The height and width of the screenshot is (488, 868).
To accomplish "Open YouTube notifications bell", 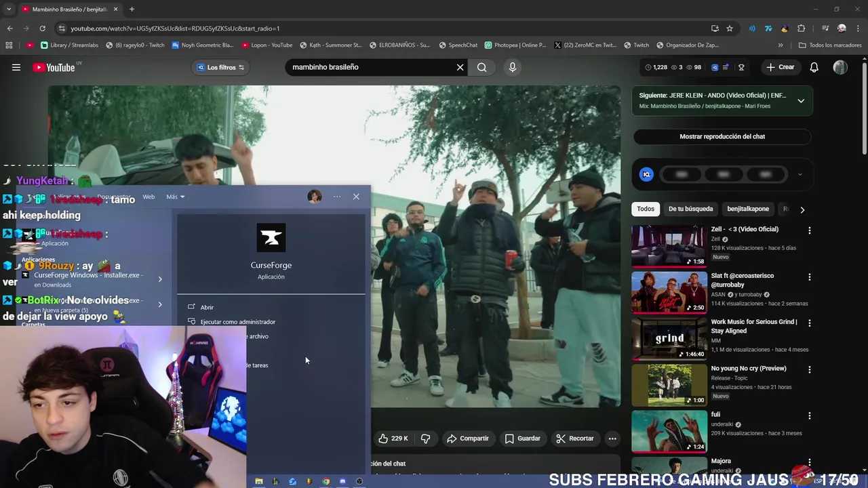I will (x=814, y=67).
